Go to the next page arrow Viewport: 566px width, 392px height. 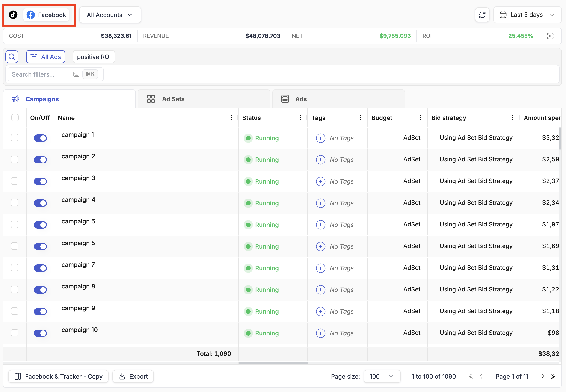[543, 376]
